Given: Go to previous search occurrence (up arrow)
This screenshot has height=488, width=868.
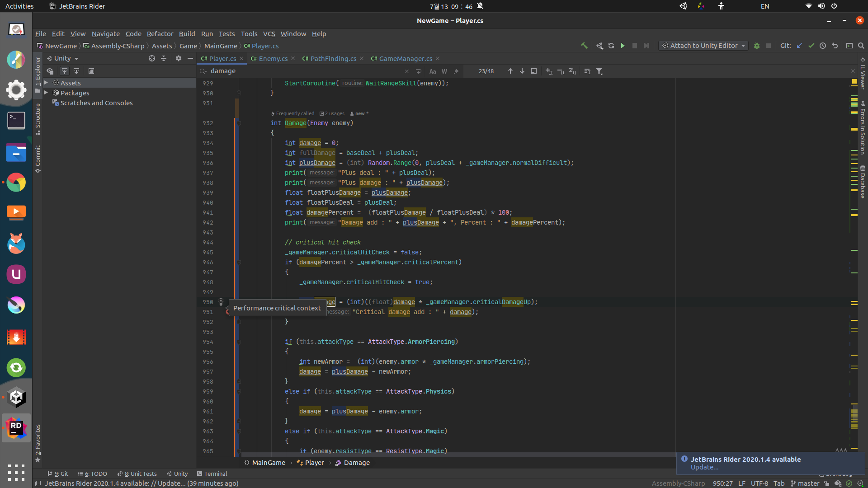Looking at the screenshot, I should 510,71.
